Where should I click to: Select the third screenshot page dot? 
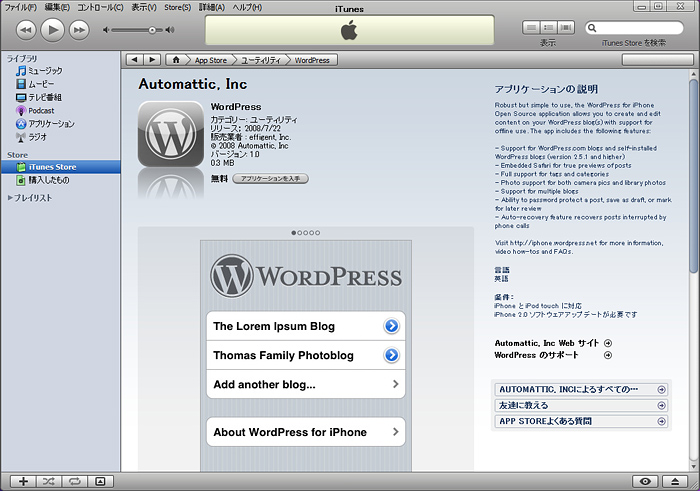pos(306,233)
